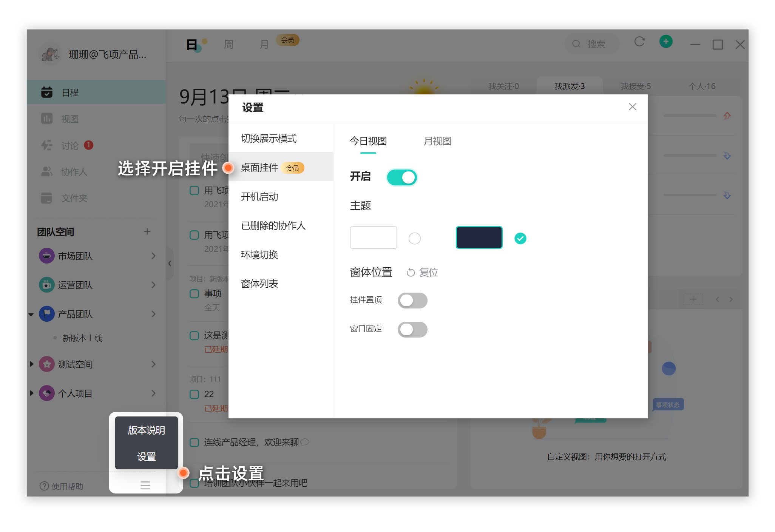Toggle off the 开启 widget switch
This screenshot has width=775, height=532.
[x=402, y=177]
